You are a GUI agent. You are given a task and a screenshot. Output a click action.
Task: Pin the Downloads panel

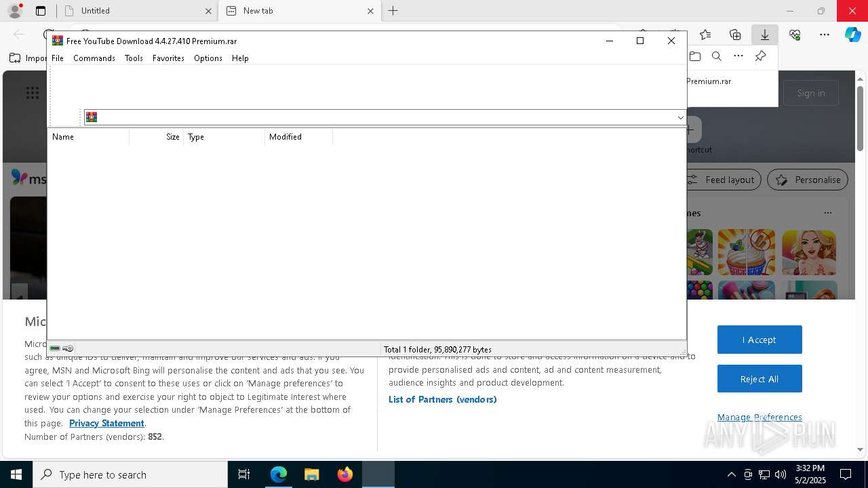coord(760,56)
